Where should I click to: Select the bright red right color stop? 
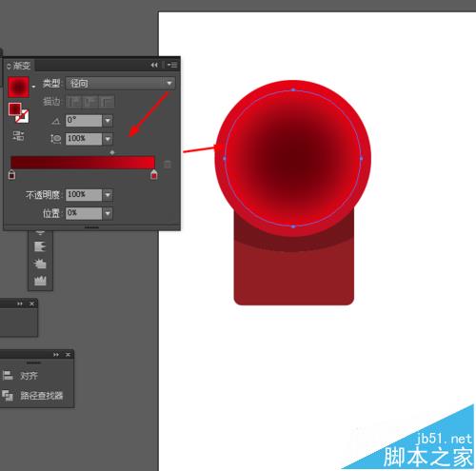[154, 174]
